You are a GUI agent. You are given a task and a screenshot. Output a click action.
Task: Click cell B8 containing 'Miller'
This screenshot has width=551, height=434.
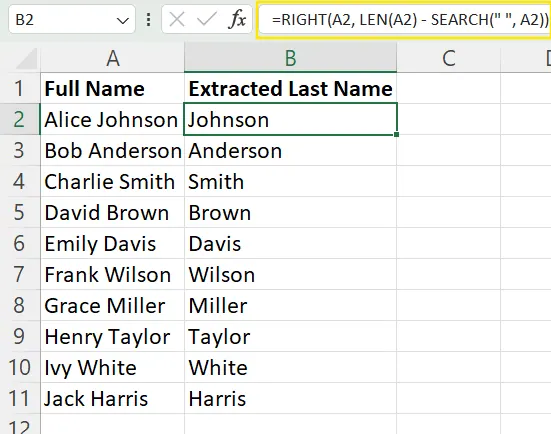coord(291,305)
